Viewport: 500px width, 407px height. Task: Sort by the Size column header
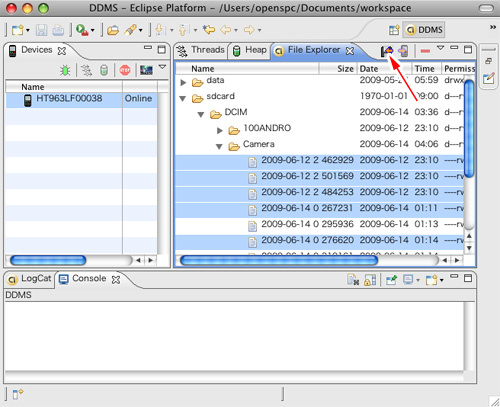[x=338, y=69]
